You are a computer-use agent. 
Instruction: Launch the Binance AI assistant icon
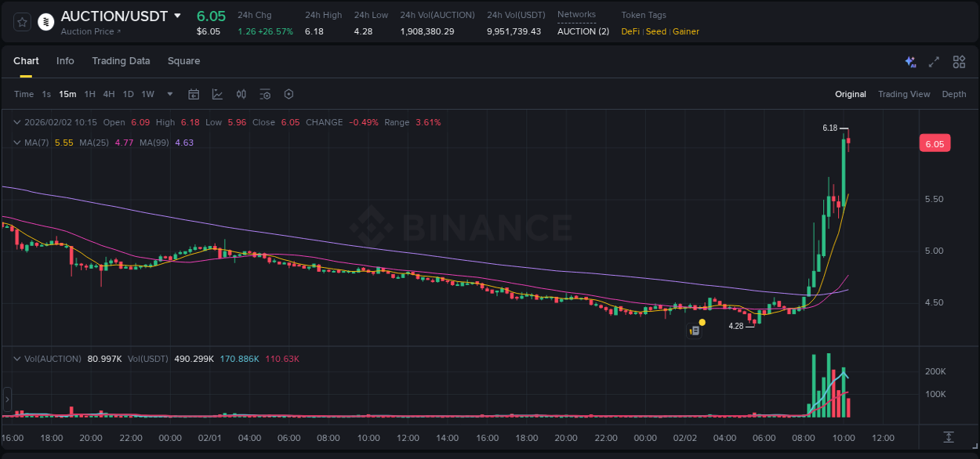(910, 61)
